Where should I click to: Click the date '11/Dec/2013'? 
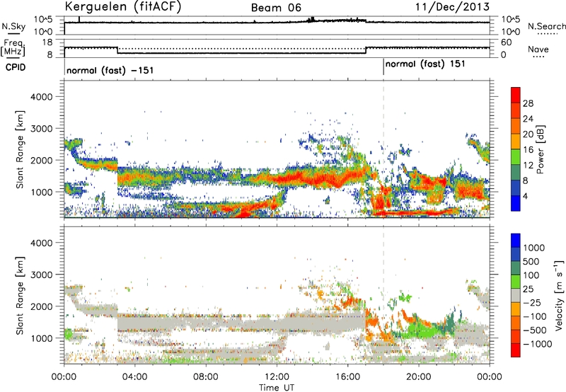point(452,7)
